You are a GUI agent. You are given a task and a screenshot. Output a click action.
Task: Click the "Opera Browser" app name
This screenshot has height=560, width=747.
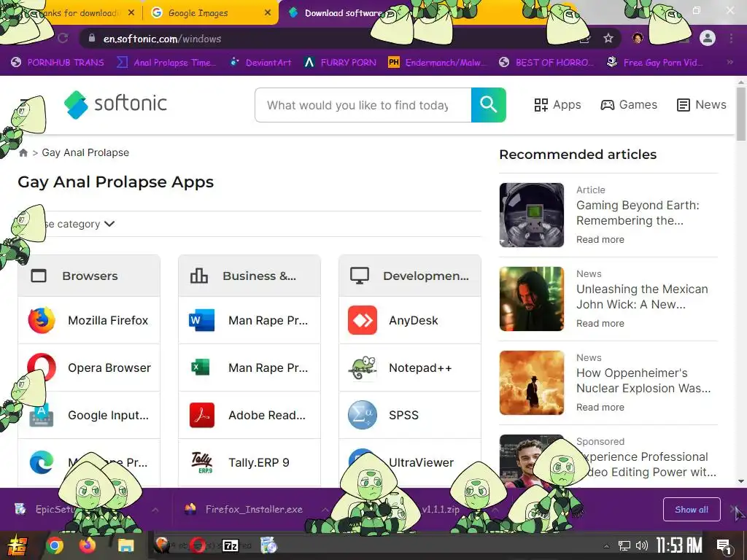click(109, 367)
